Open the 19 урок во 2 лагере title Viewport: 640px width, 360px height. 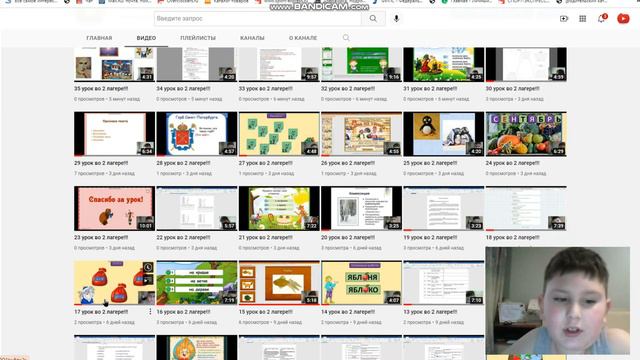pos(430,237)
